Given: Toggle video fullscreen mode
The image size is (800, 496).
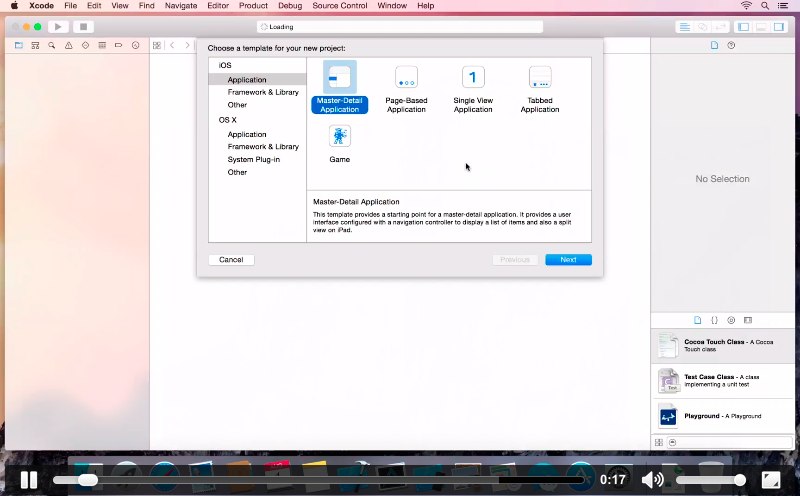Looking at the screenshot, I should 771,480.
